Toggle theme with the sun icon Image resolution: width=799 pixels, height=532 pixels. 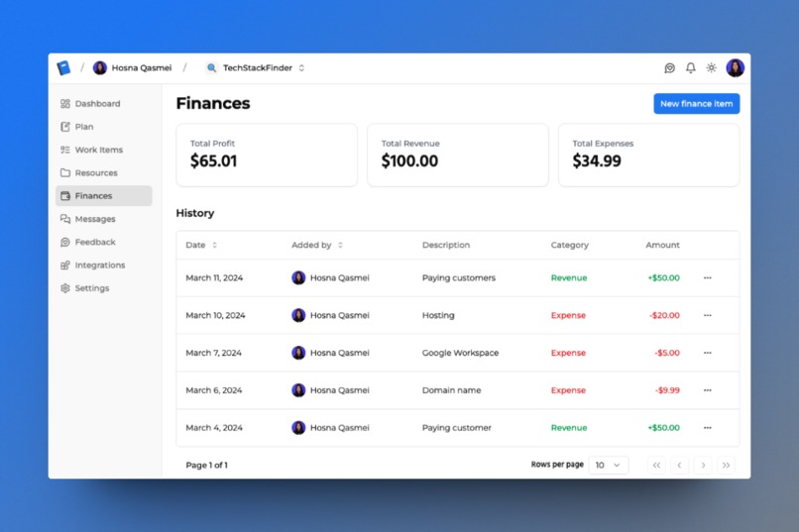[712, 67]
